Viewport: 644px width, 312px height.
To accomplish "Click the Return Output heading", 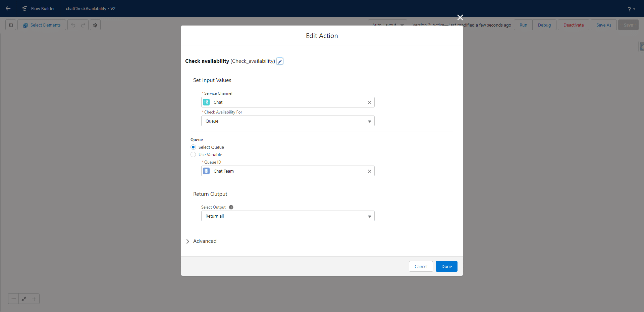I will click(x=210, y=194).
